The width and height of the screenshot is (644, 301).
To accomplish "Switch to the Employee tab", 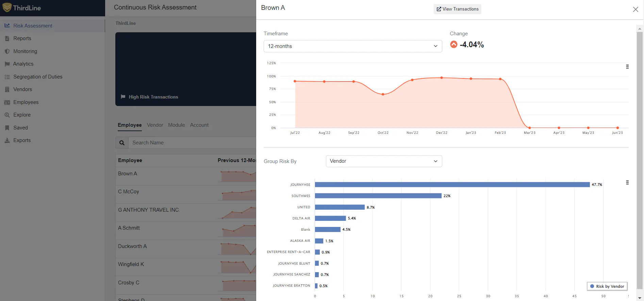I will [x=130, y=125].
